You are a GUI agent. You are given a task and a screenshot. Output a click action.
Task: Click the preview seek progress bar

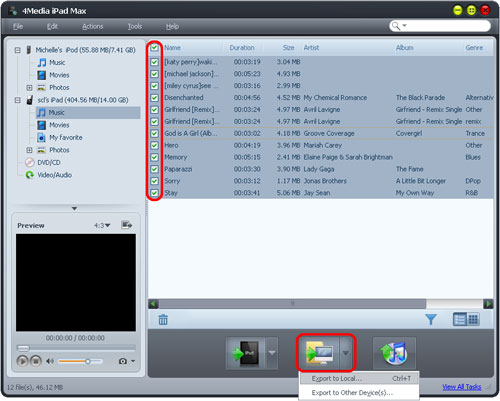click(x=76, y=348)
